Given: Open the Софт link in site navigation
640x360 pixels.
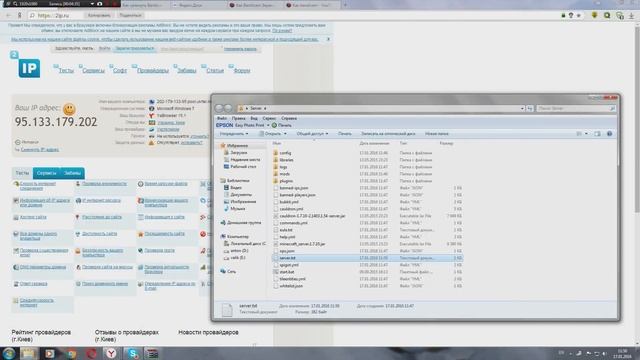Looking at the screenshot, I should 120,71.
